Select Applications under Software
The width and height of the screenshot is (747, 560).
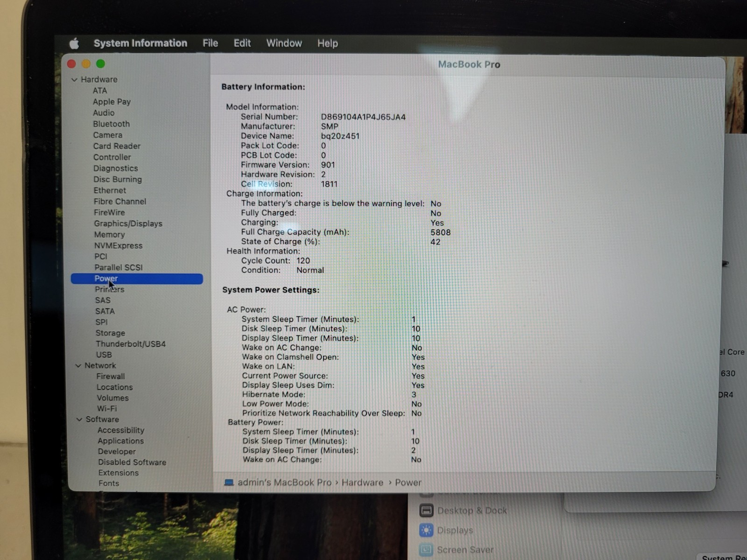tap(121, 441)
